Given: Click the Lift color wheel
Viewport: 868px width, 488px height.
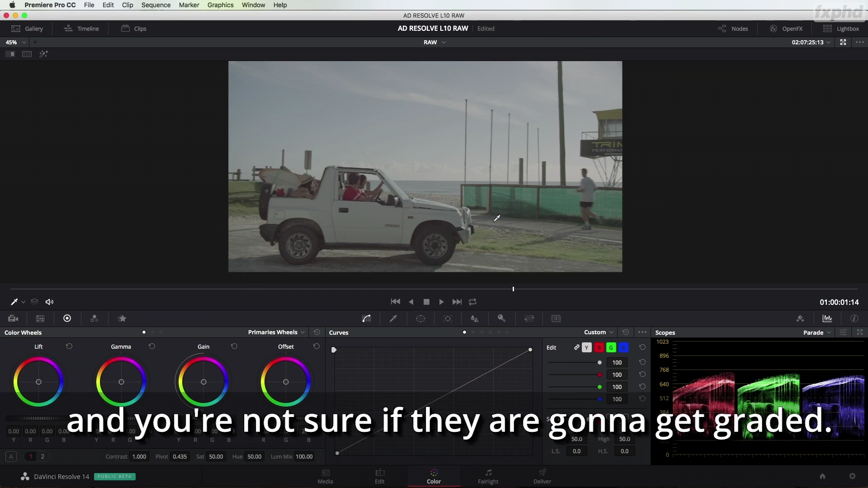Looking at the screenshot, I should tap(38, 382).
